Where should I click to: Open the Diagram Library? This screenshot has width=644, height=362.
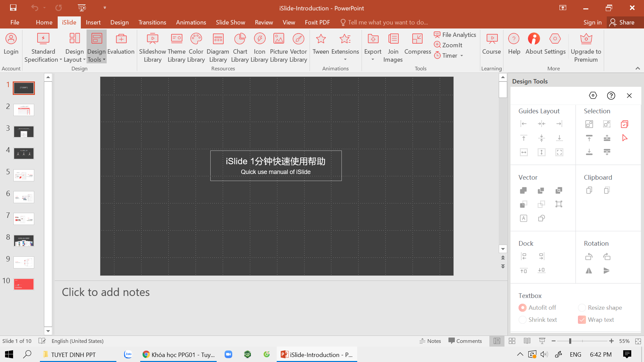pos(218,48)
